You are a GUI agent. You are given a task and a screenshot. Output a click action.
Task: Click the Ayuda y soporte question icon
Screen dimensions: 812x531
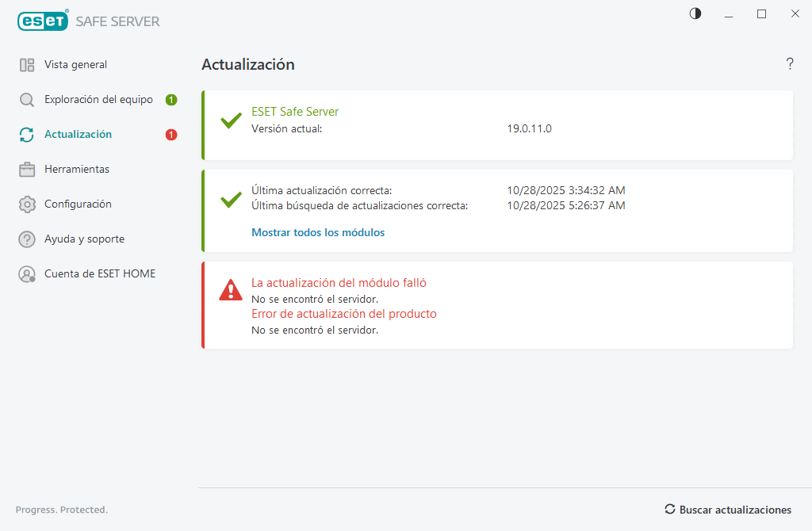[28, 239]
